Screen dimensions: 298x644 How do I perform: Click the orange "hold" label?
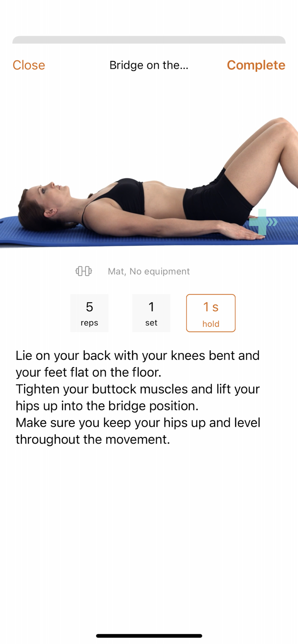[211, 324]
